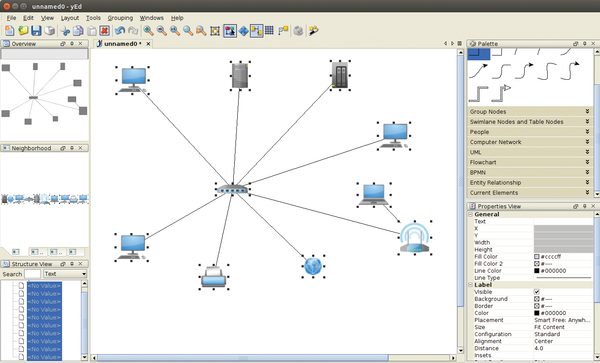
Task: Select the highlighted blue palette edge item
Action: pos(478,54)
